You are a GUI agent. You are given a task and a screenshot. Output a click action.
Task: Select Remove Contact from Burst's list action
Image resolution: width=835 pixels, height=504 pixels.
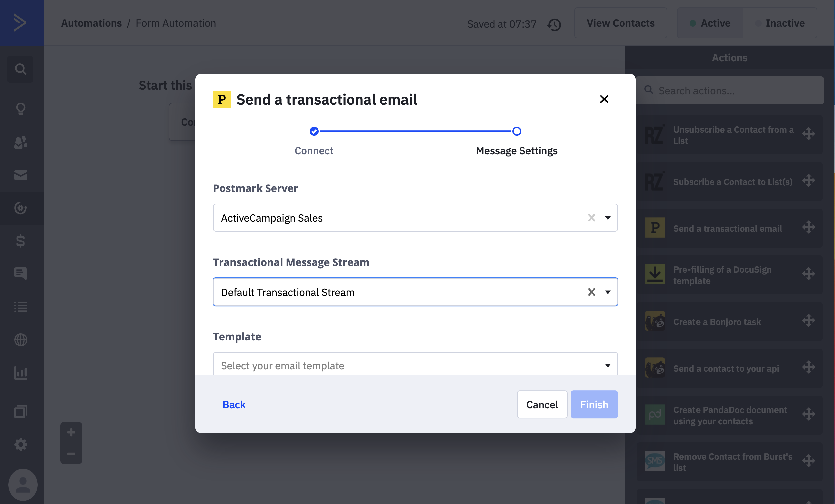coord(730,462)
